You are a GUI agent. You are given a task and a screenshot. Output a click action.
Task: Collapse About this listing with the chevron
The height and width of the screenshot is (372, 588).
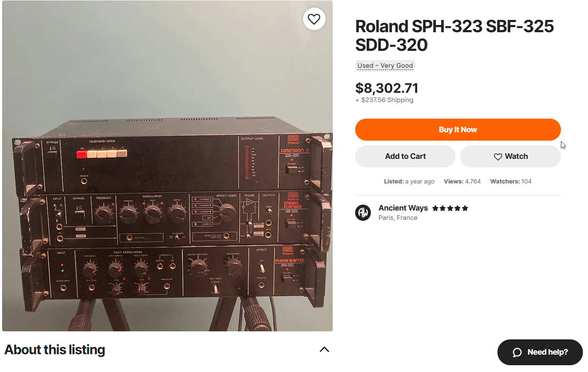tap(324, 350)
